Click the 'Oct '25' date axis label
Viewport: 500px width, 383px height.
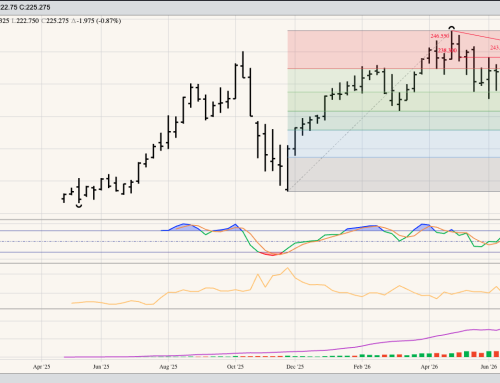point(235,367)
